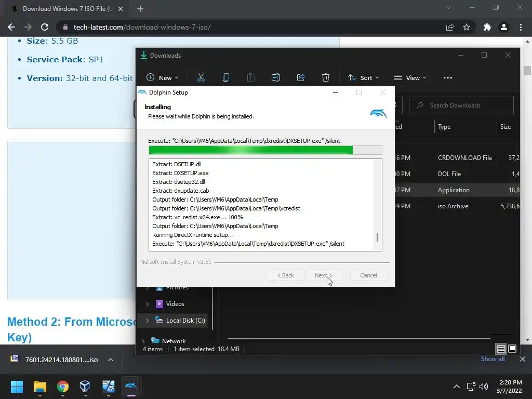Show hidden system tray icons
Image resolution: width=532 pixels, height=399 pixels.
coord(457,387)
